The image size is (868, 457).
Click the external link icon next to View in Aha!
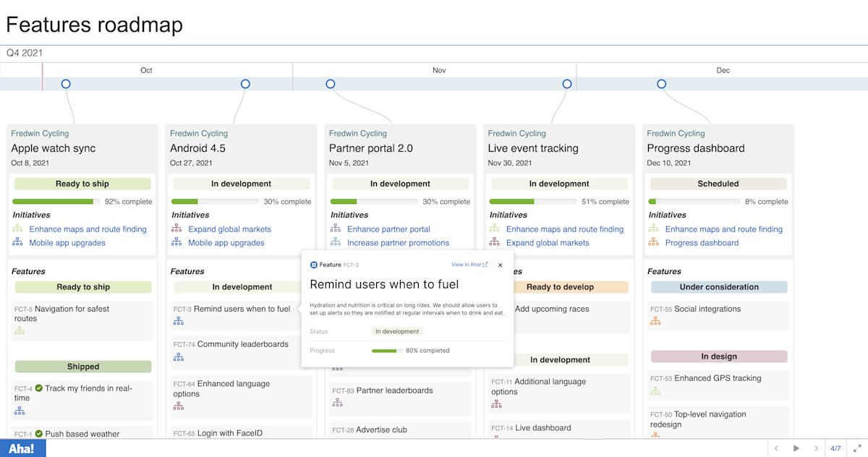pos(487,265)
